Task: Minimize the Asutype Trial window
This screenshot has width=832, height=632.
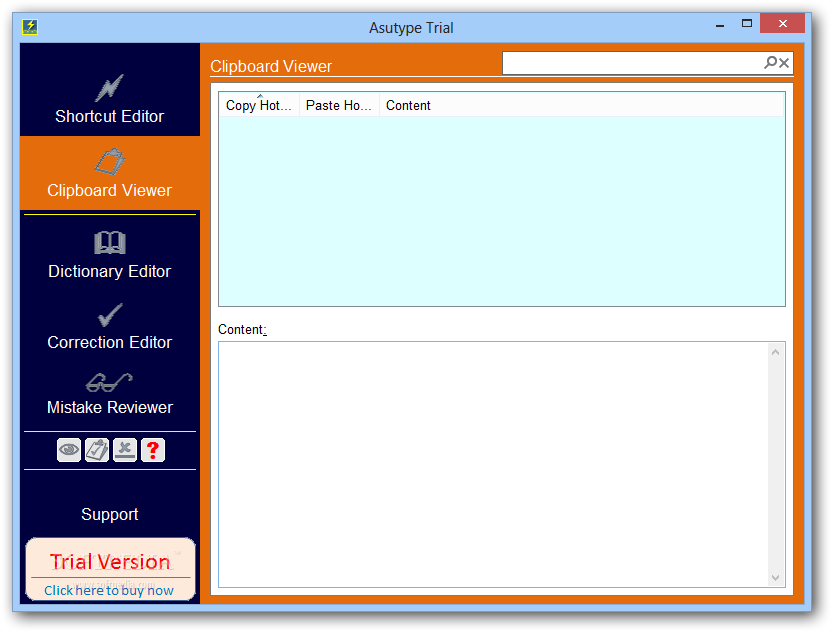Action: pos(720,24)
